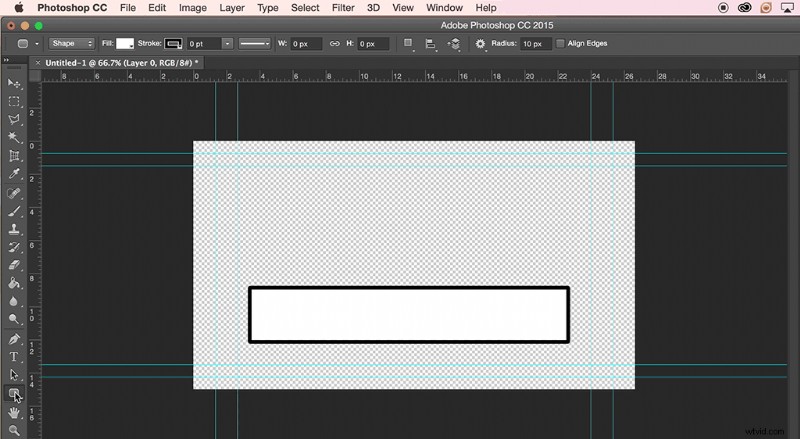Open the Layer menu
The height and width of the screenshot is (439, 800).
232,8
